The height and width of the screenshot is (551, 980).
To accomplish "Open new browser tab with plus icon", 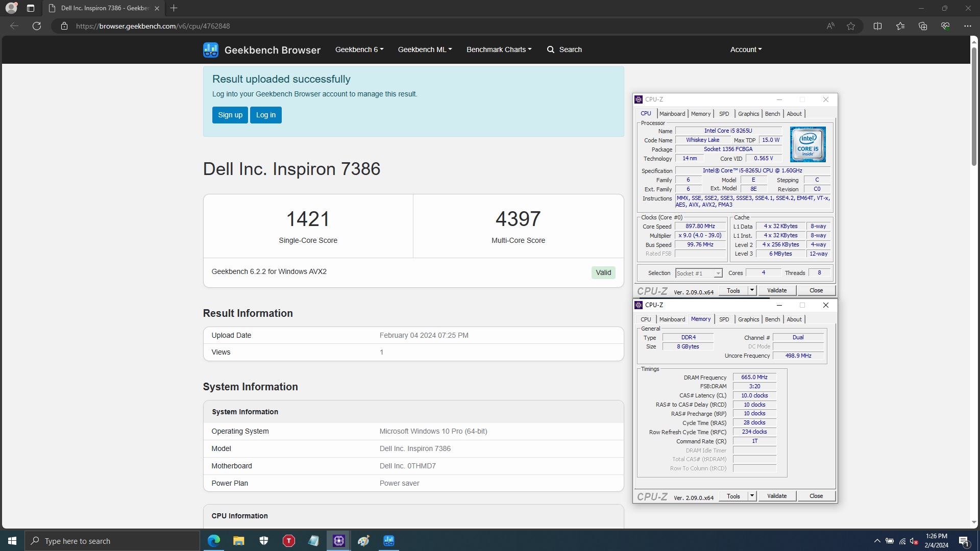I will [x=174, y=8].
